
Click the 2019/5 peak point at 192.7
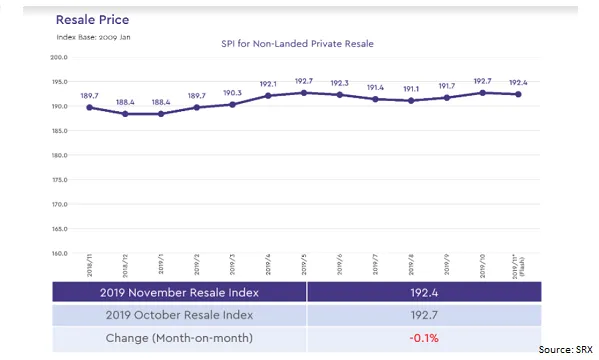tap(304, 93)
